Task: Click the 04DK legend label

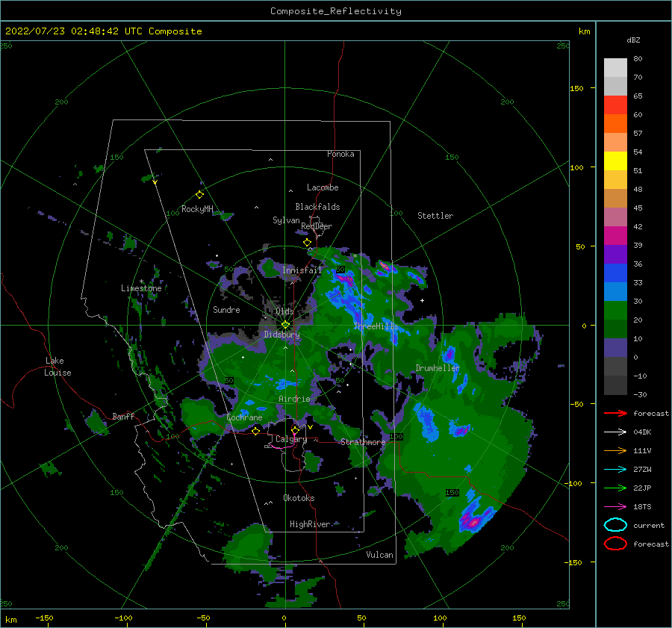Action: [x=642, y=432]
